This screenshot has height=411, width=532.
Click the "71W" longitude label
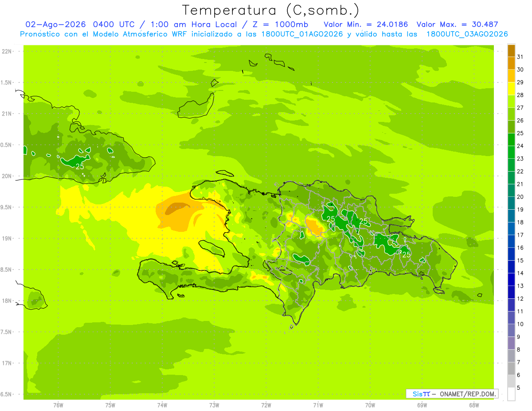(318, 405)
